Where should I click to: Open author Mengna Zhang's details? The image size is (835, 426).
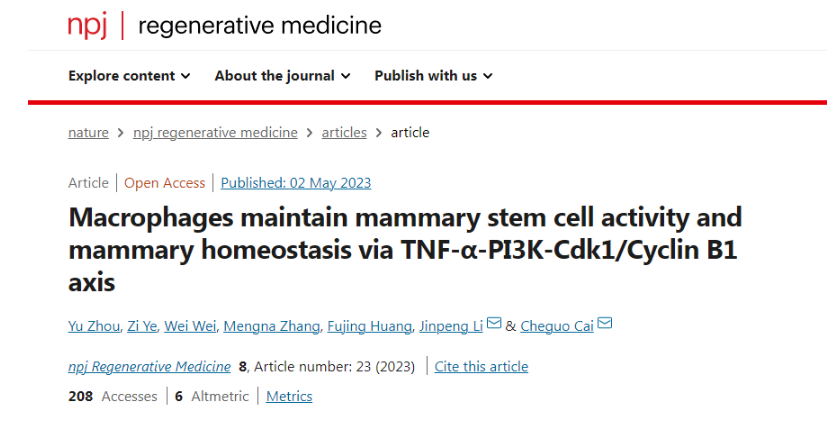(272, 326)
